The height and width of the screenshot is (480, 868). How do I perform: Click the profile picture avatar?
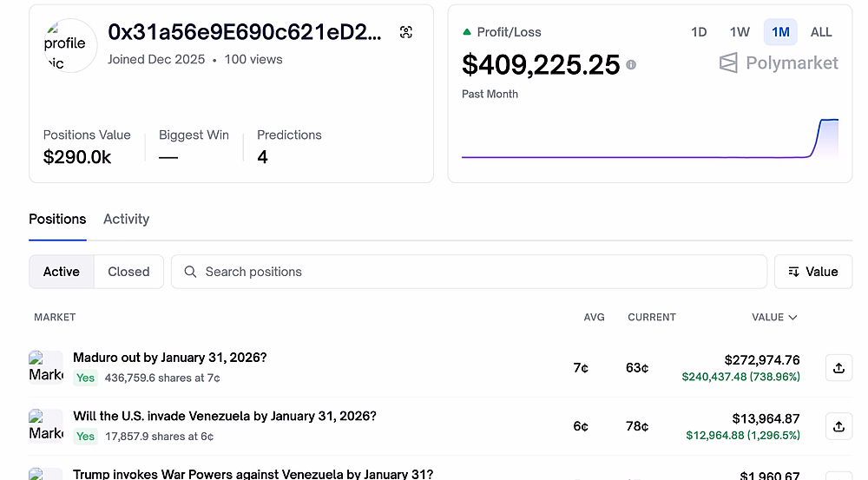70,45
